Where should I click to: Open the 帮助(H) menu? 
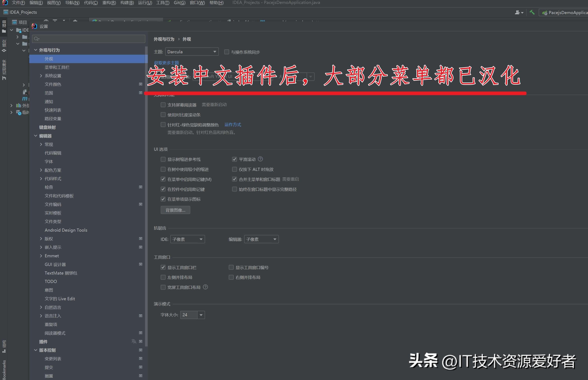tap(216, 3)
